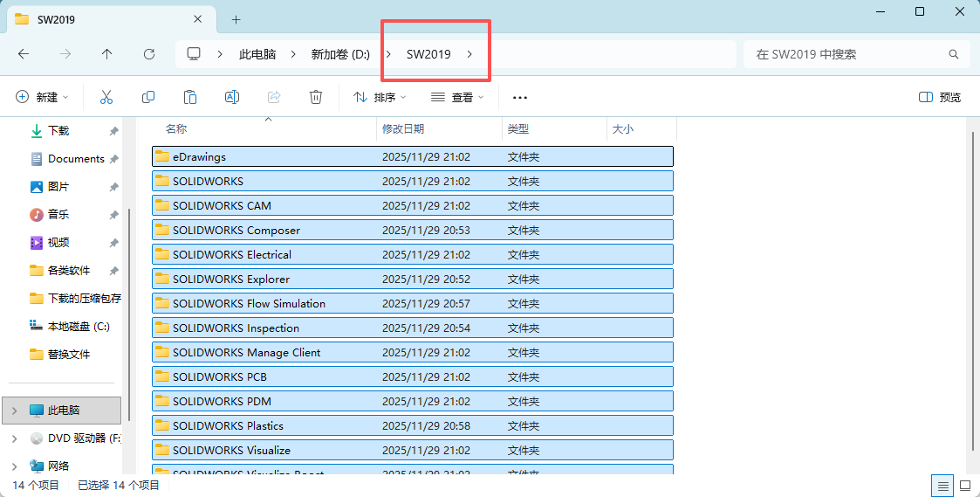Go up one folder level
980x497 pixels.
coord(106,54)
